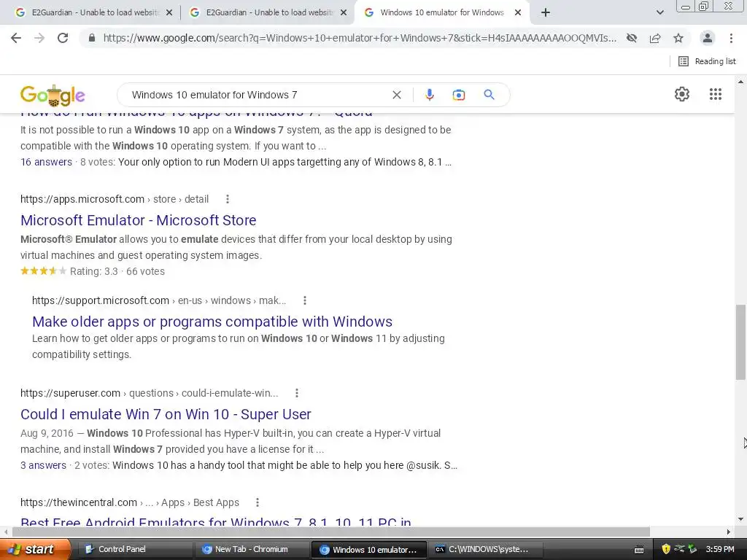Click the apps.microsoft.com result URL
The width and height of the screenshot is (747, 560).
[x=115, y=199]
